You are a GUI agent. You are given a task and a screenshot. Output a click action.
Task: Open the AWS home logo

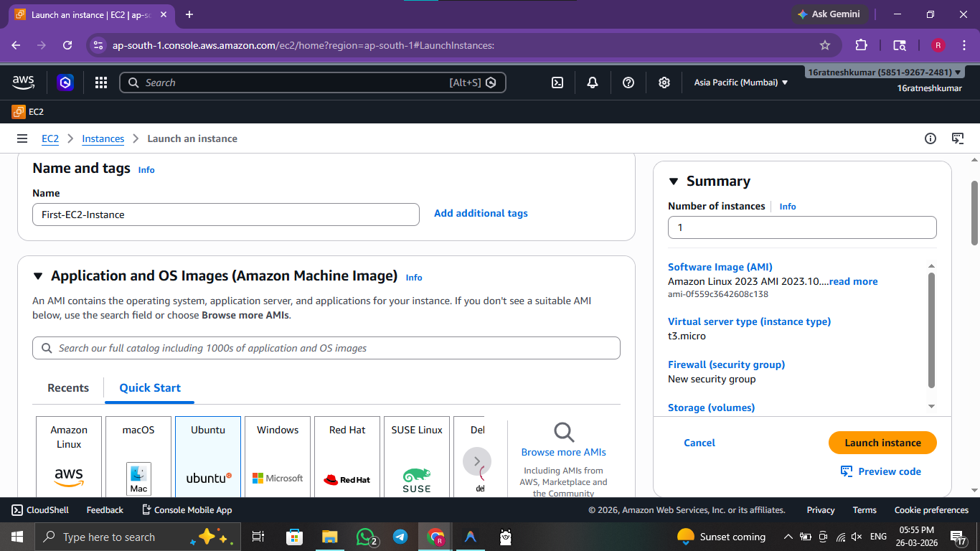coord(24,83)
